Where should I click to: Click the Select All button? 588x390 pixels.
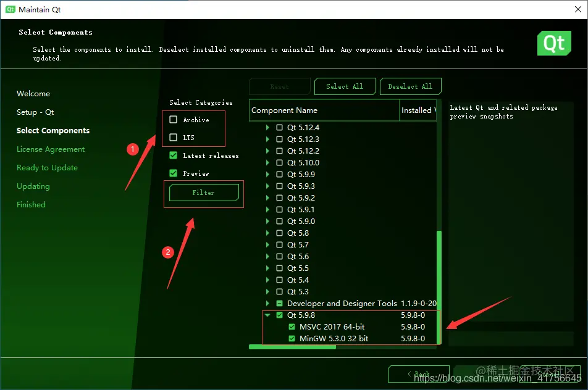pyautogui.click(x=345, y=86)
